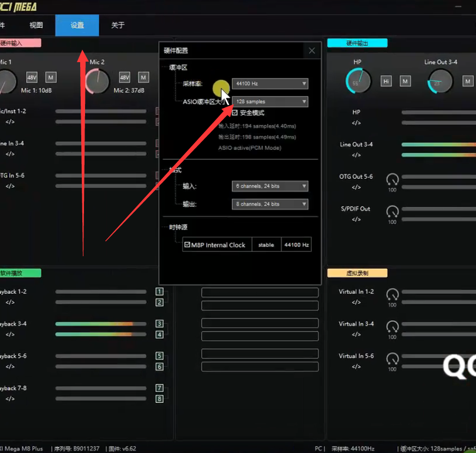Image resolution: width=476 pixels, height=453 pixels.
Task: Click the OTG Out 5-6 volume knob
Action: pos(392,179)
